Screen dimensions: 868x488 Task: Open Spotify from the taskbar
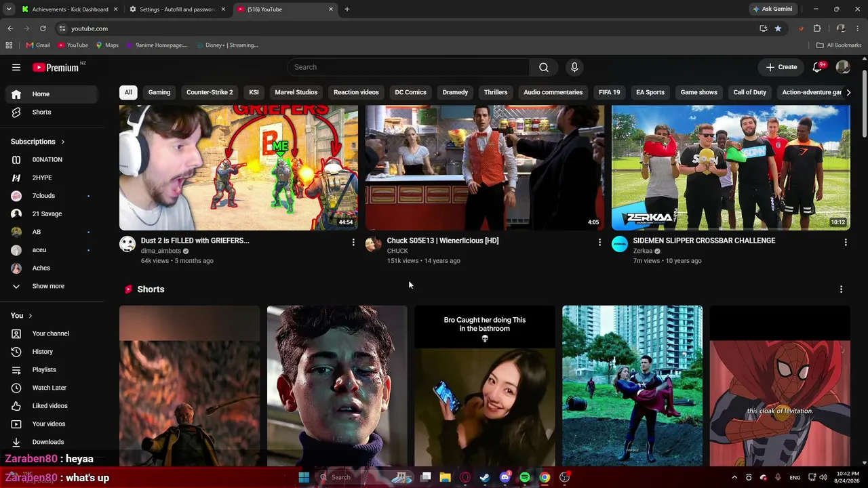pos(525,477)
